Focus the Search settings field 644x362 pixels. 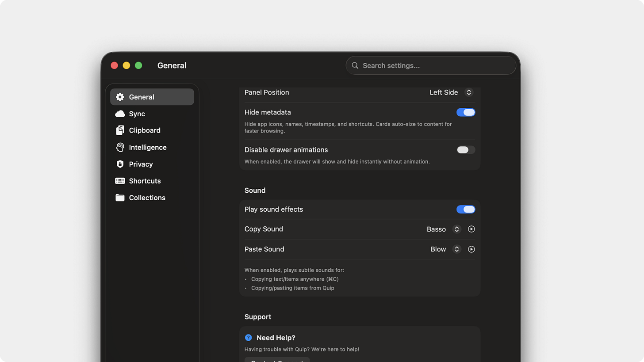431,65
